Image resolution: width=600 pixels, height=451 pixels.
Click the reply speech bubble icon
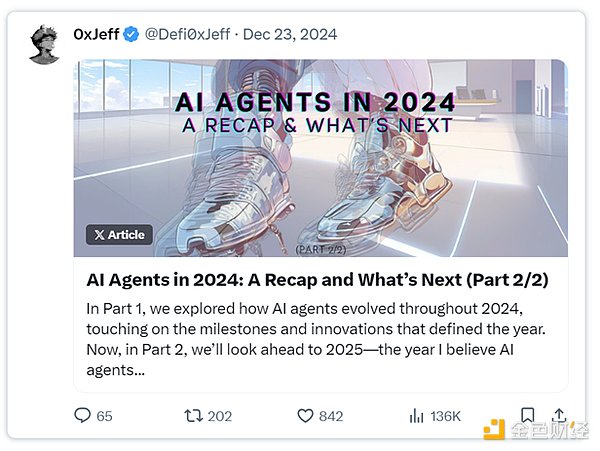point(83,415)
